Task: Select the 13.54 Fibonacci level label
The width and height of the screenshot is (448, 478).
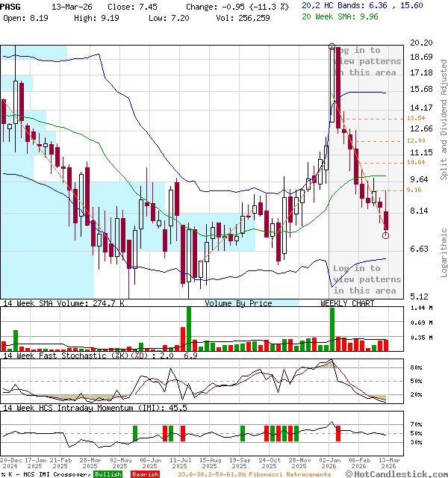Action: (x=416, y=118)
